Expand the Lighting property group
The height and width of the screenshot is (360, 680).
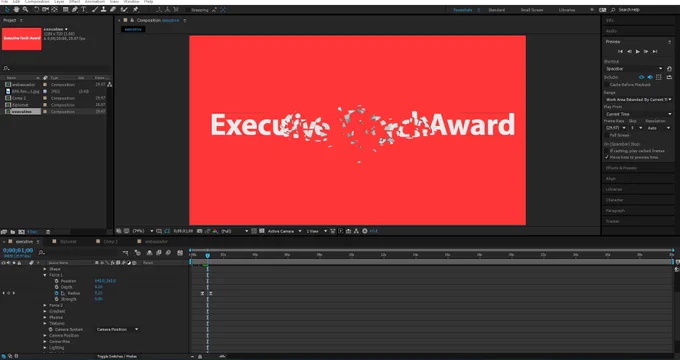[x=45, y=348]
